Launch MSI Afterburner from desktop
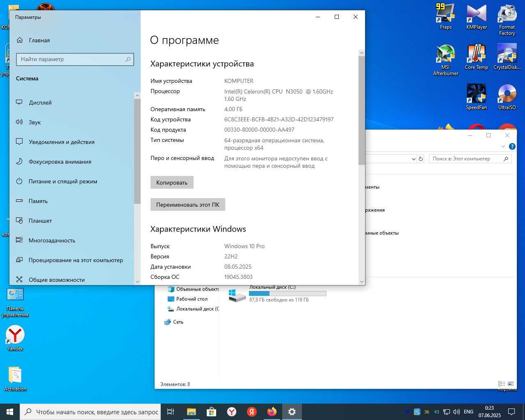The height and width of the screenshot is (420, 525). point(445,60)
